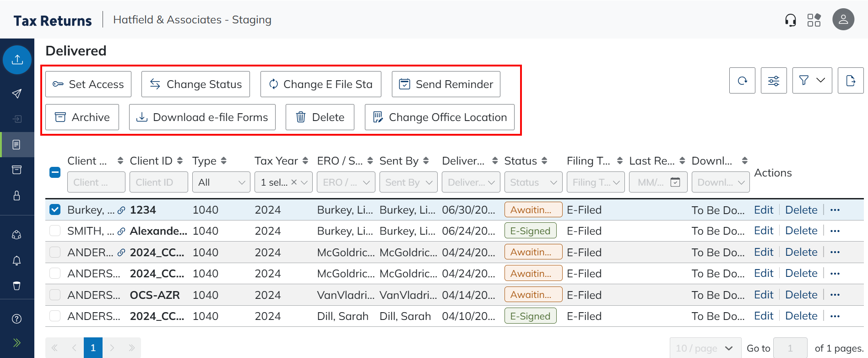Open the notifications bell in sidebar
The image size is (868, 358).
pos(17,260)
